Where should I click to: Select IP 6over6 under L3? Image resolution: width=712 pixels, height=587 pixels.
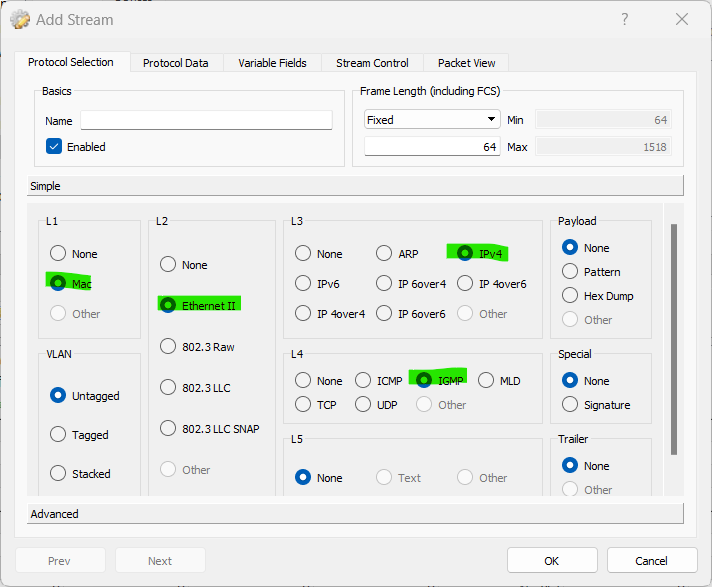pyautogui.click(x=410, y=313)
